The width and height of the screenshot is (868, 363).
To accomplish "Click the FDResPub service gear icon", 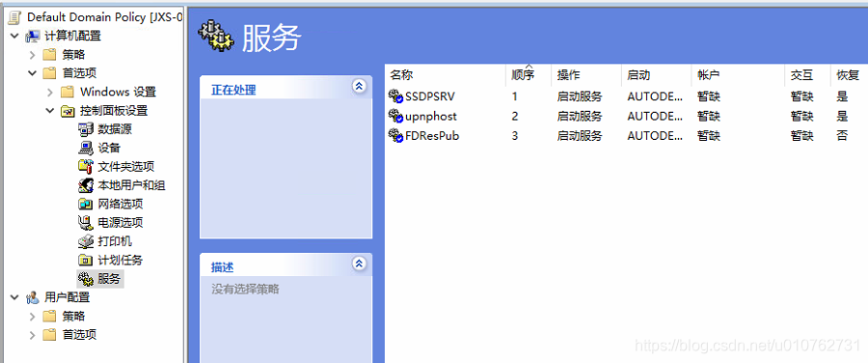I will coord(395,135).
